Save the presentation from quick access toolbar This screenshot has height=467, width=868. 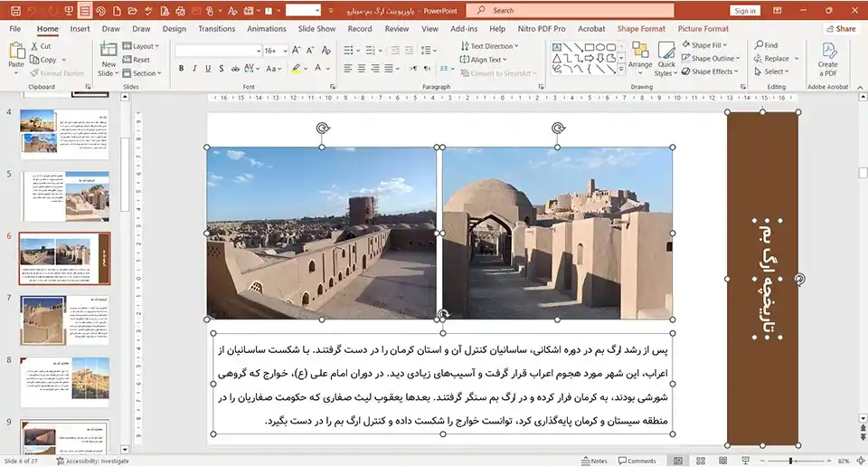click(15, 11)
